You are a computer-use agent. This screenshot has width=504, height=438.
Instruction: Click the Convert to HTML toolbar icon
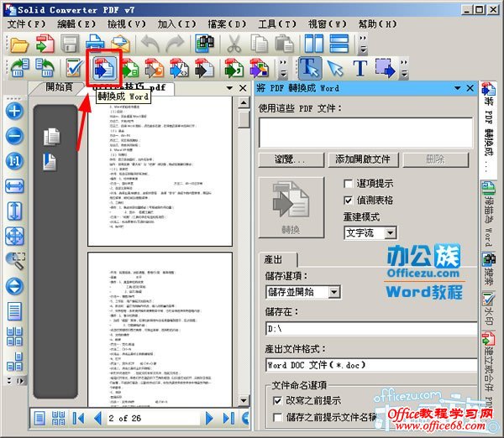click(x=180, y=68)
